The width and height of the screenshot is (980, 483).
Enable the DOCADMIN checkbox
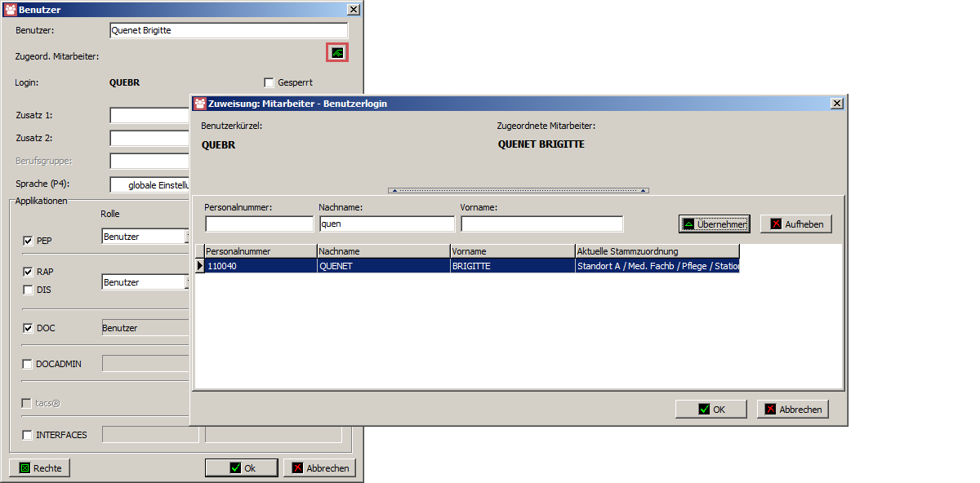pos(28,364)
